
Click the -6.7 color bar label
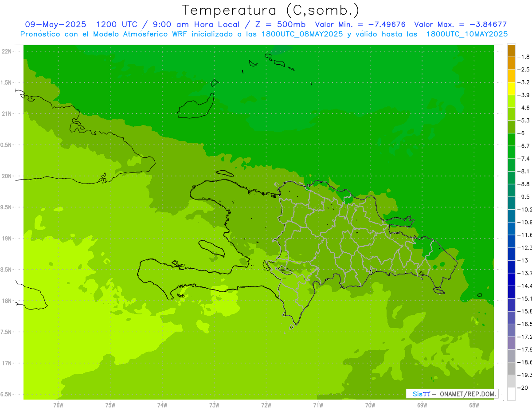coord(524,146)
